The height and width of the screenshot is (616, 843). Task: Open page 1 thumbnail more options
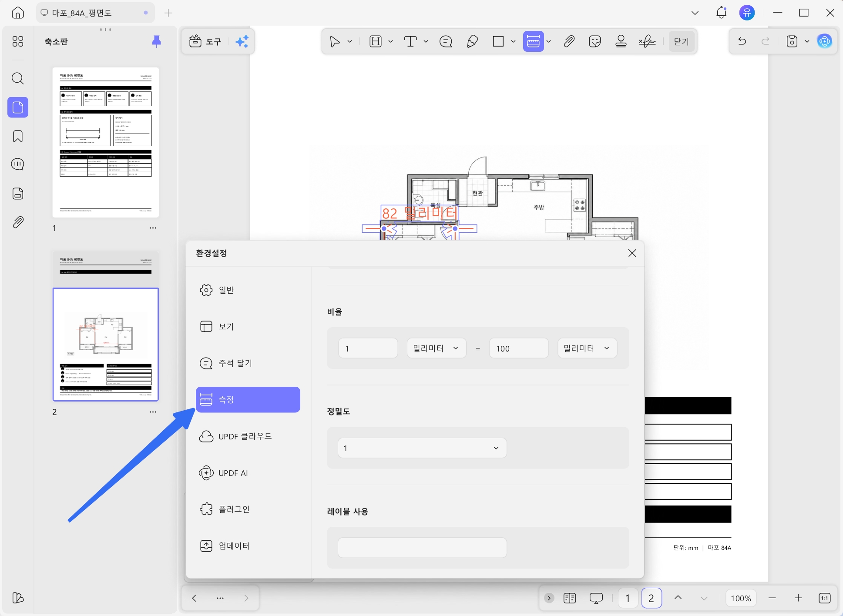[153, 228]
